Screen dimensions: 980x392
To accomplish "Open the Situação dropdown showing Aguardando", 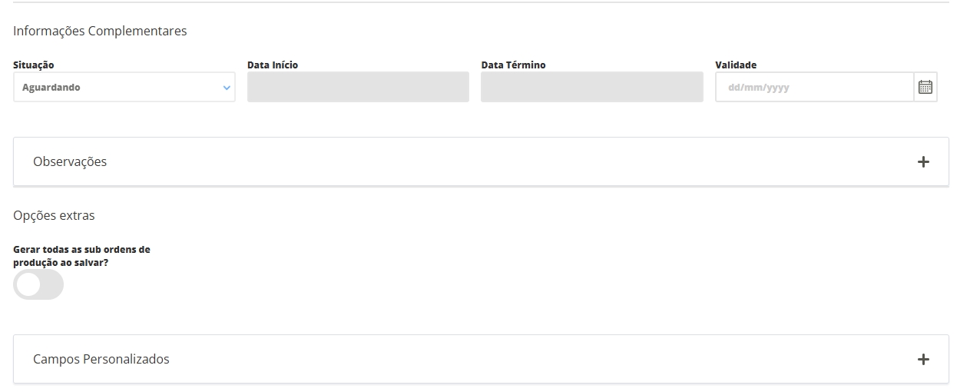I will [123, 88].
